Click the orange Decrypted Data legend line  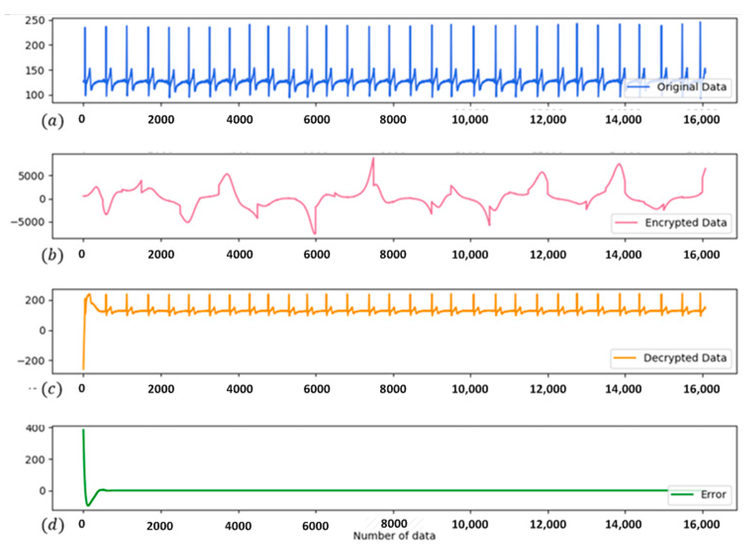point(625,358)
